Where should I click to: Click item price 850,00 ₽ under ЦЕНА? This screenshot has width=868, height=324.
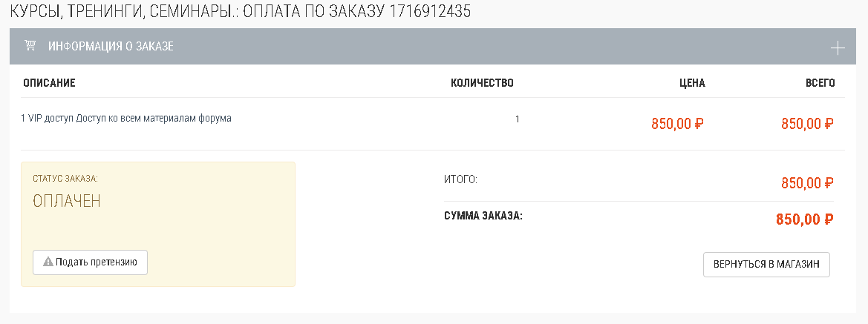tap(677, 124)
